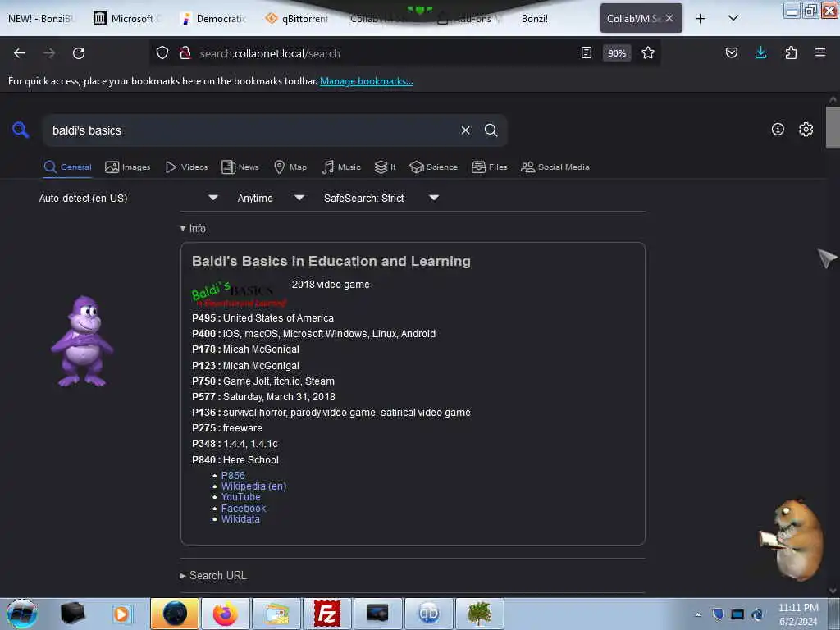Switch to the qBittorrent browser tab
840x630 pixels.
point(297,19)
